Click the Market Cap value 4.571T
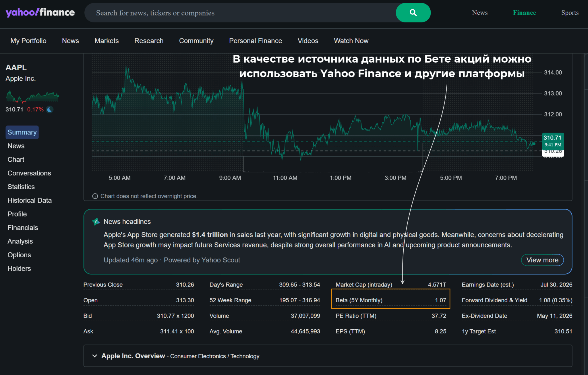 (437, 285)
